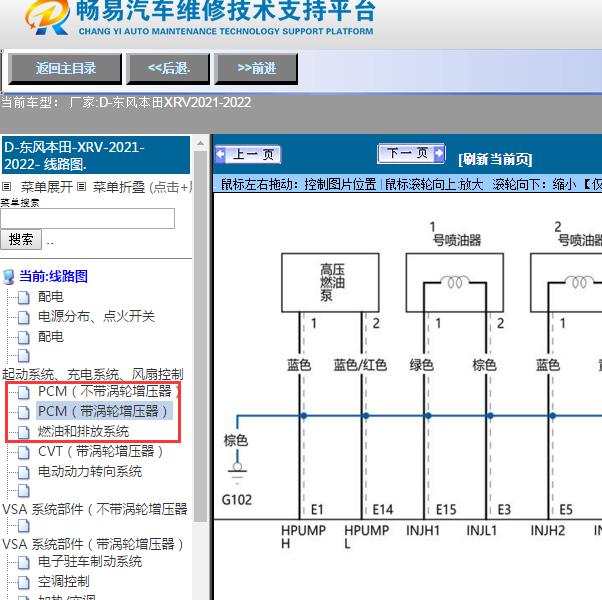This screenshot has height=600, width=602.
Task: Click the 返回主目录 button
Action: pyautogui.click(x=65, y=69)
